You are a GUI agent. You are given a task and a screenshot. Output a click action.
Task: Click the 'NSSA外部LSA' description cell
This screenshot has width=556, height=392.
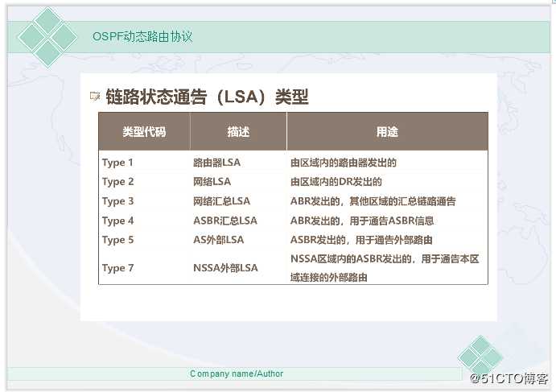[x=225, y=268]
